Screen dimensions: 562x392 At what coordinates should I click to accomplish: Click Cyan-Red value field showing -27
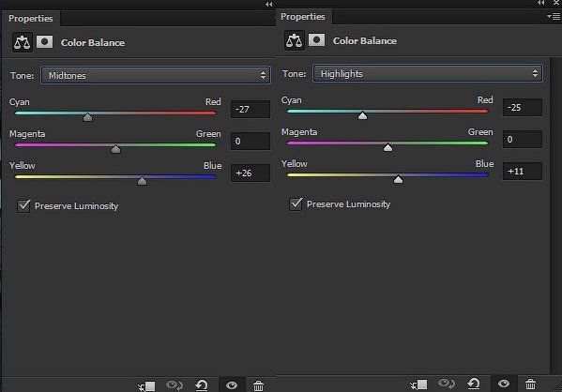(x=251, y=109)
